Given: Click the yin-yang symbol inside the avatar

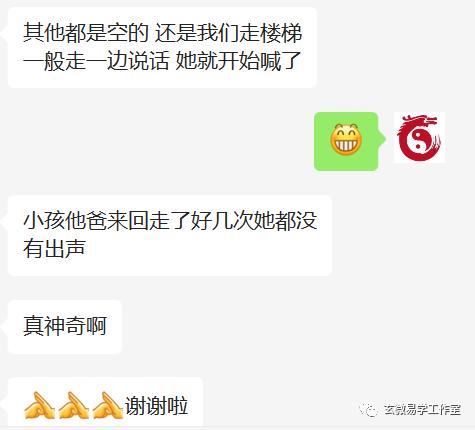Looking at the screenshot, I should [417, 140].
